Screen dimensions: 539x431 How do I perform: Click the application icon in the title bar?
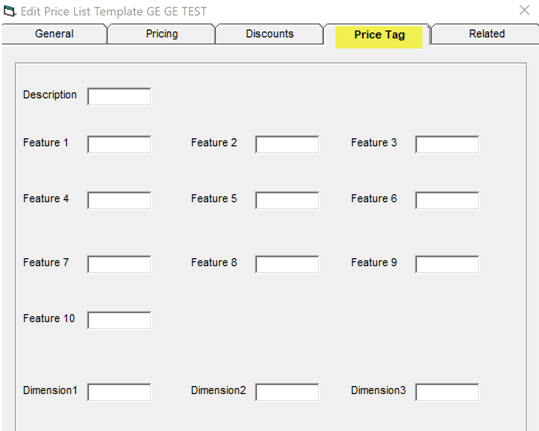coord(10,11)
